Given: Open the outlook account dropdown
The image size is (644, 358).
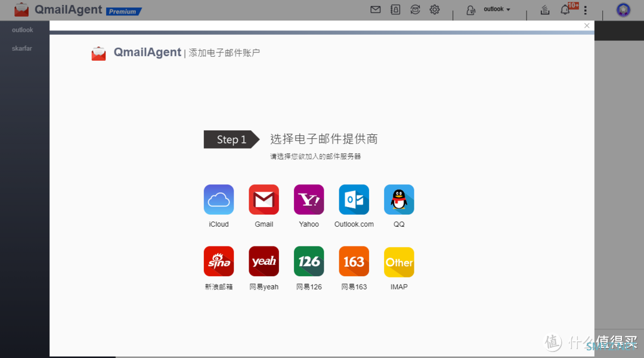Looking at the screenshot, I should pos(497,9).
